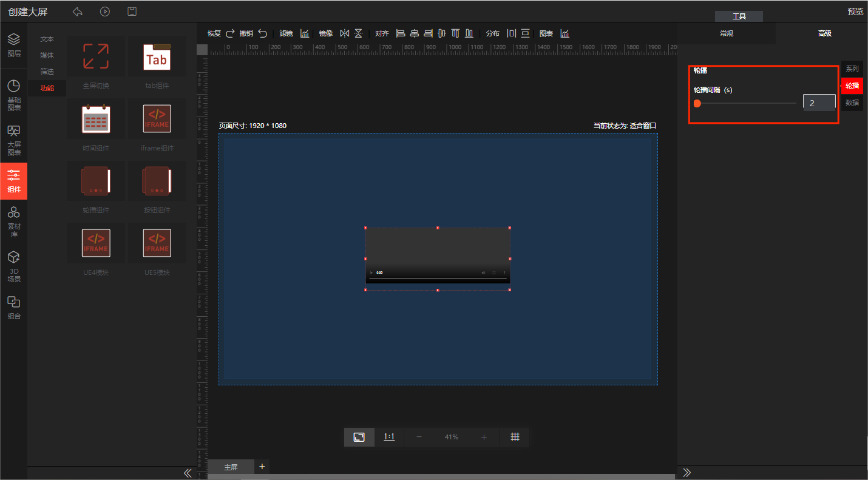Click the undo (撤销) arrow icon
Viewport: 868px width, 480px height.
tap(262, 33)
